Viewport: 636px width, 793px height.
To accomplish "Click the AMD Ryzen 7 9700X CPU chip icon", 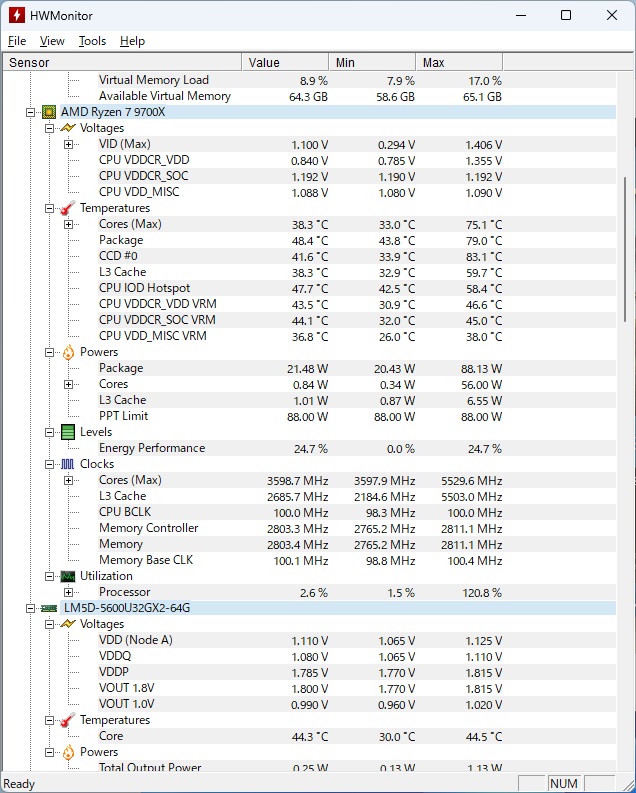I will click(x=49, y=112).
